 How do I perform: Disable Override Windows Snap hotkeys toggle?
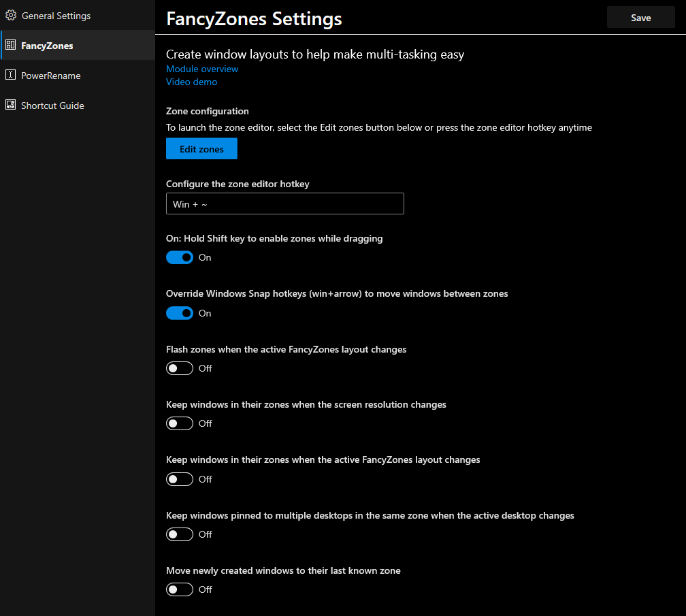(x=180, y=313)
